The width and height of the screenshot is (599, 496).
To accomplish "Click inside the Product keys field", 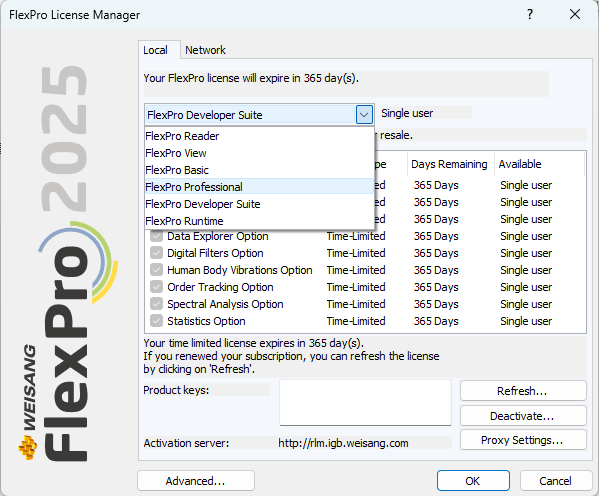I will pyautogui.click(x=365, y=402).
